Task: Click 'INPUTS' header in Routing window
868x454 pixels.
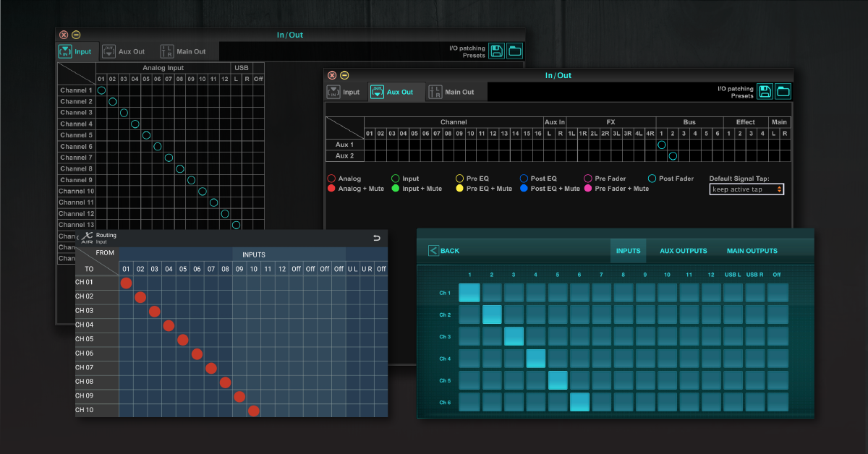Action: (253, 254)
